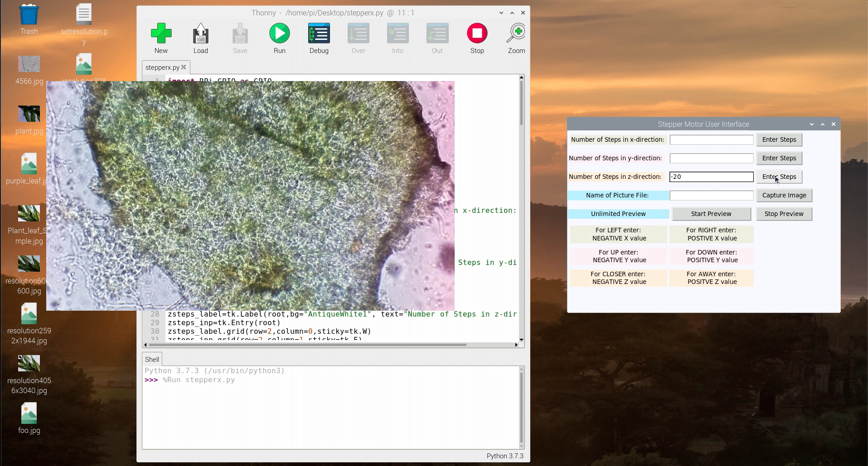Click the editor vertical scrollbar thumb

(521, 103)
